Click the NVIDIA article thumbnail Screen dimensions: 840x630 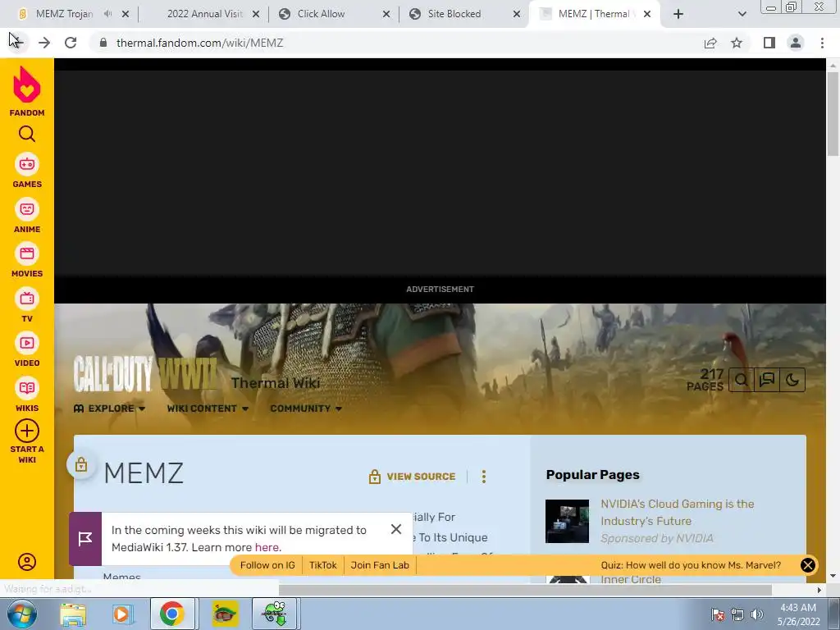[x=567, y=521]
